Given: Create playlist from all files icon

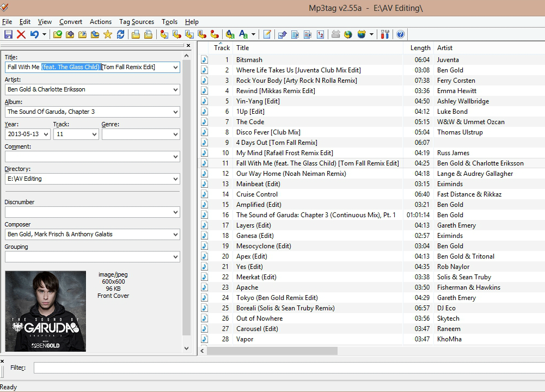Looking at the screenshot, I should tap(136, 34).
